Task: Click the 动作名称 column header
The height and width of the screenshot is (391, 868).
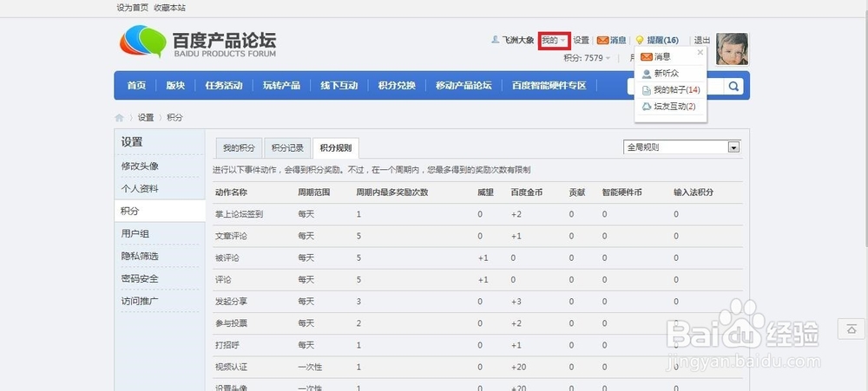Action: pos(231,192)
